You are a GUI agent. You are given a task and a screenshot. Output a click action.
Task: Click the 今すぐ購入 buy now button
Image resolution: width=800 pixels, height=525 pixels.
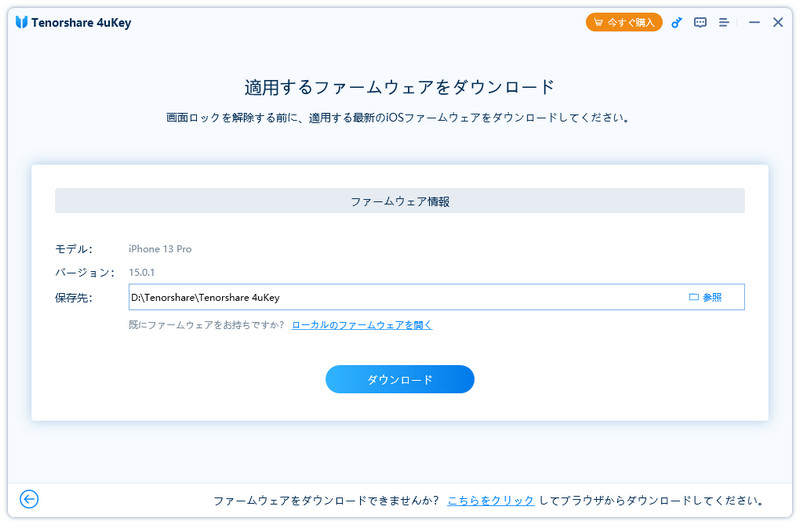pos(624,22)
